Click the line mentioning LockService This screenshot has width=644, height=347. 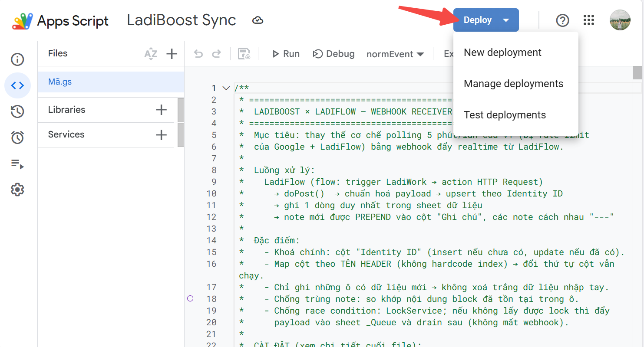pyautogui.click(x=425, y=311)
